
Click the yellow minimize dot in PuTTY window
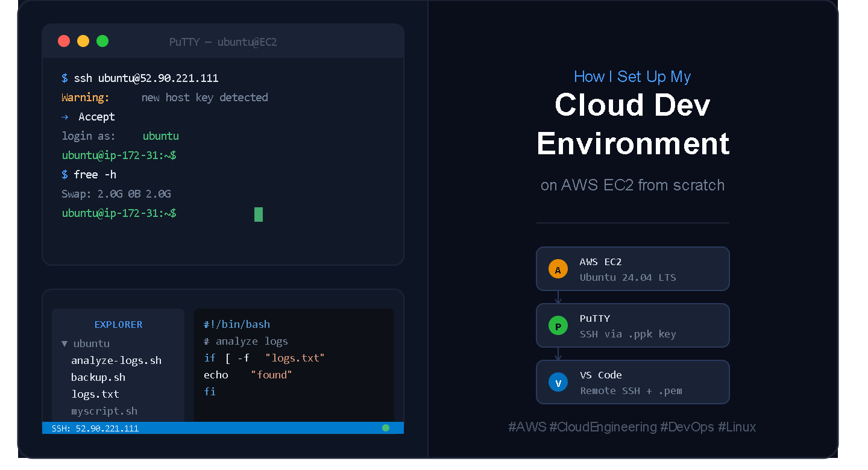tap(83, 41)
